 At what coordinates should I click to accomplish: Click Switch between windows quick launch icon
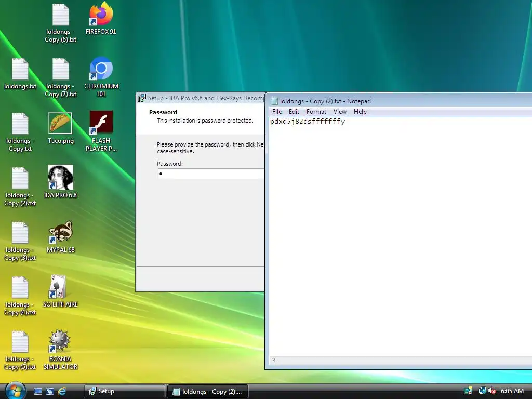coord(50,391)
